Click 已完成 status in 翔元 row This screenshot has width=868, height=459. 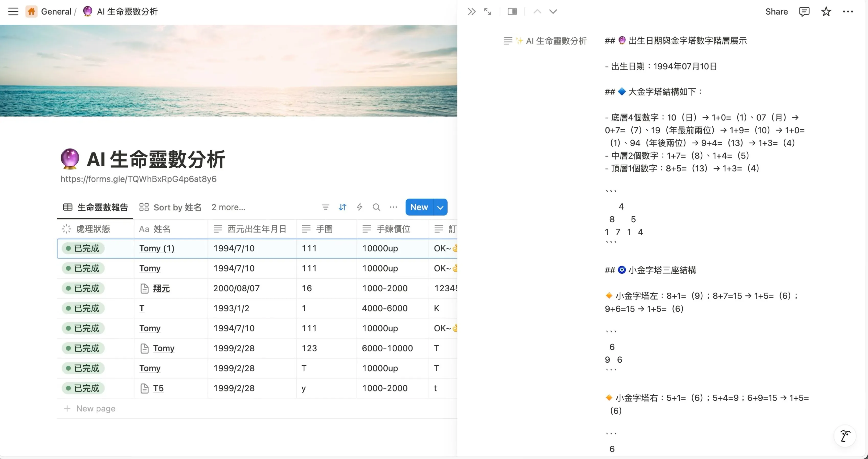click(x=83, y=289)
